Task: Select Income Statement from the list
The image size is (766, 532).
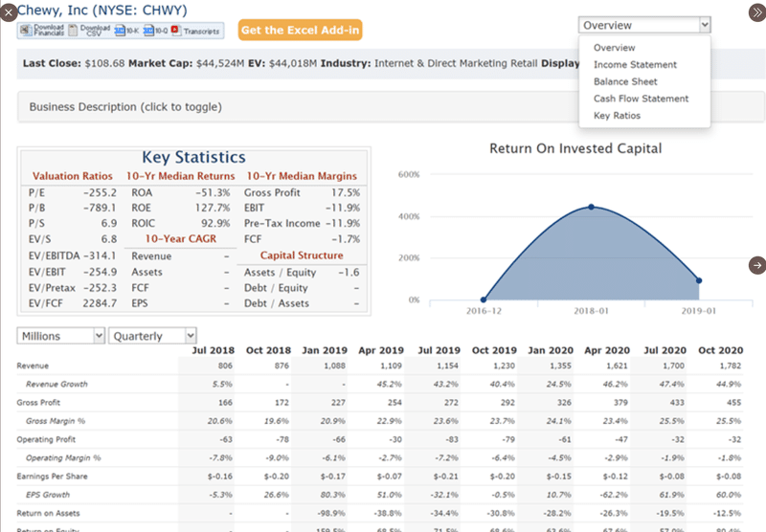Action: click(x=635, y=64)
